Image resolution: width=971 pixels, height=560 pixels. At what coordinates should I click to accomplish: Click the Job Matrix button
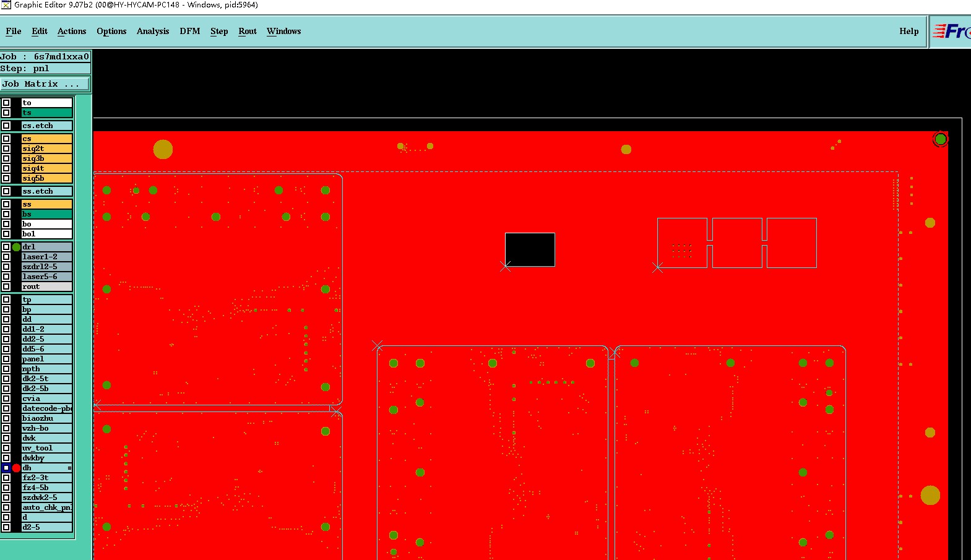[45, 84]
